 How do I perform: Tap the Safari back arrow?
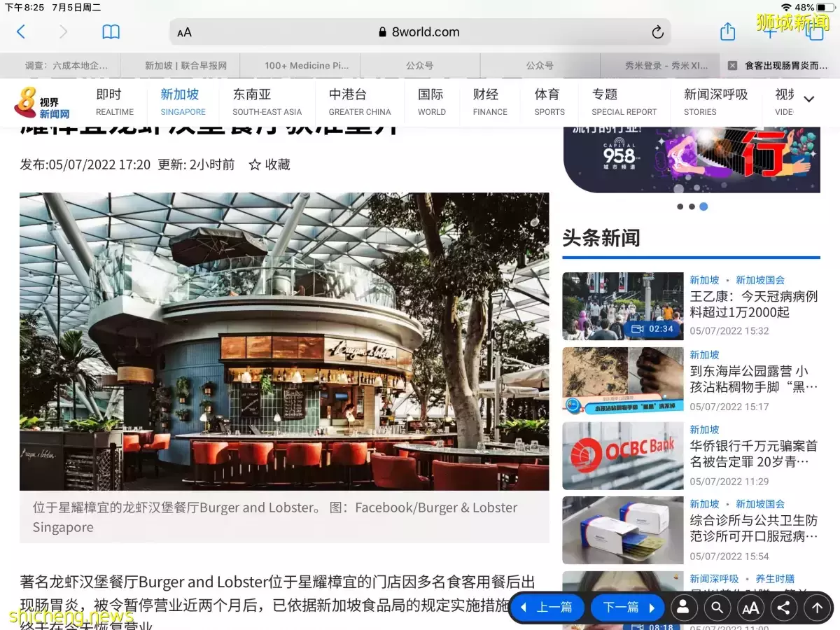tap(21, 31)
